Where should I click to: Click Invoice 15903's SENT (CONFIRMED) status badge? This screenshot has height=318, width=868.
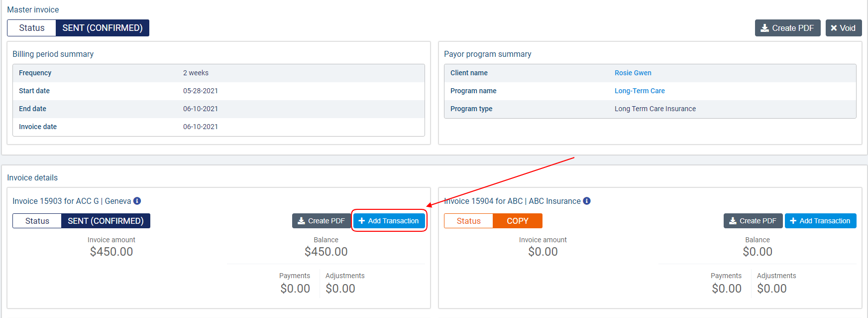click(106, 221)
